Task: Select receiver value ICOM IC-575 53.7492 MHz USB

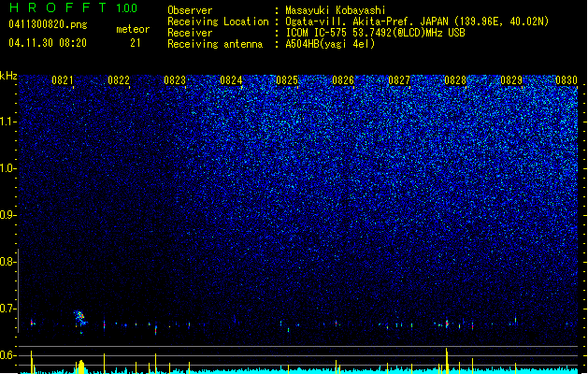Action: click(x=375, y=33)
